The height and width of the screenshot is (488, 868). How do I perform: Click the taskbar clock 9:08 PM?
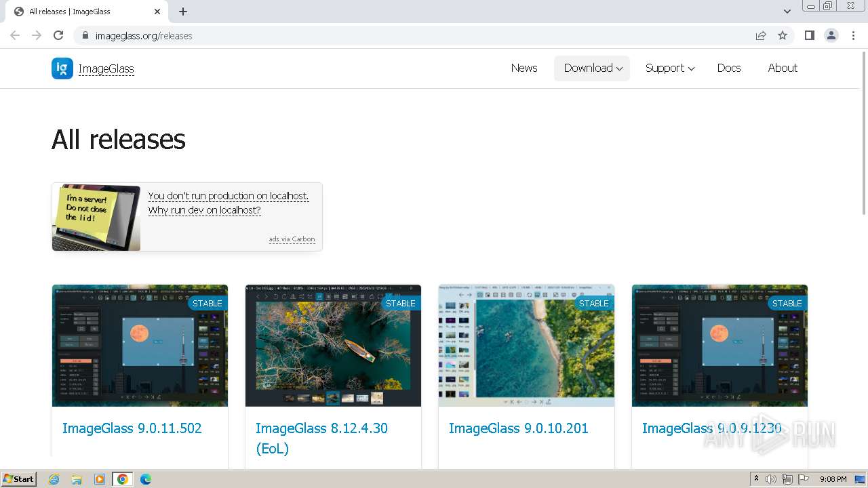coord(833,479)
